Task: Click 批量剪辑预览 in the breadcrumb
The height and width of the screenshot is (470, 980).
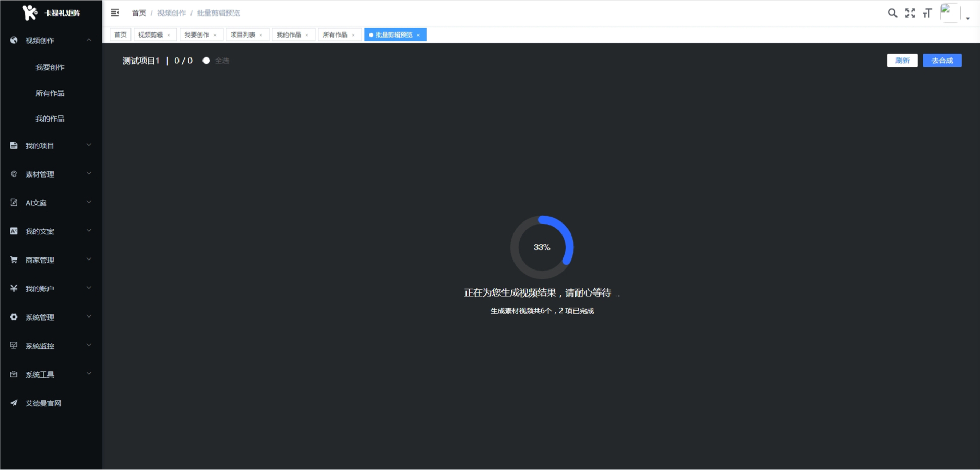Action: coord(218,13)
